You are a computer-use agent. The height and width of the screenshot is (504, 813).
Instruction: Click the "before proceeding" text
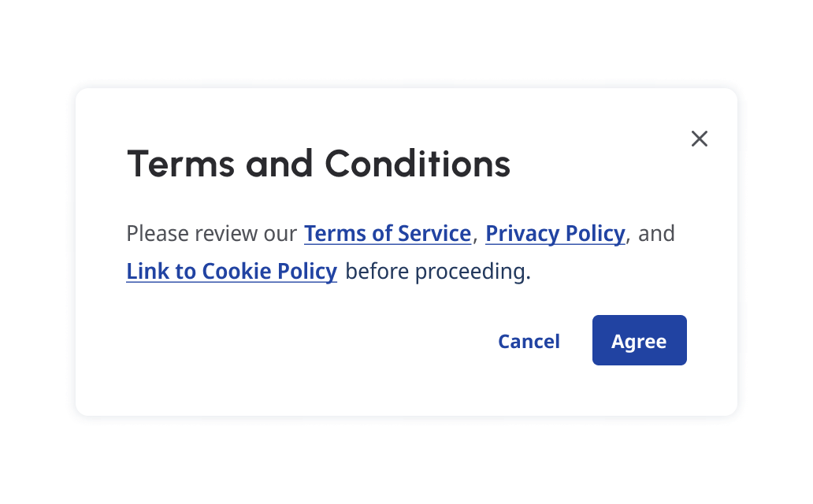pos(437,272)
